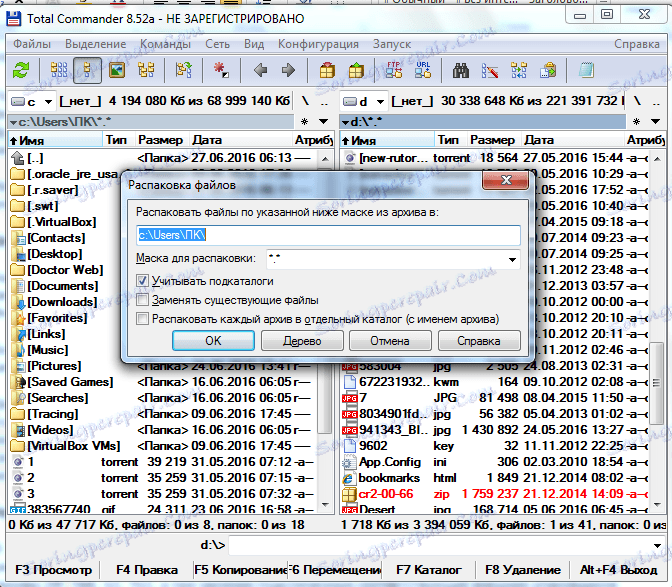The image size is (672, 587).
Task: Show thumbnail view icon
Action: click(117, 70)
